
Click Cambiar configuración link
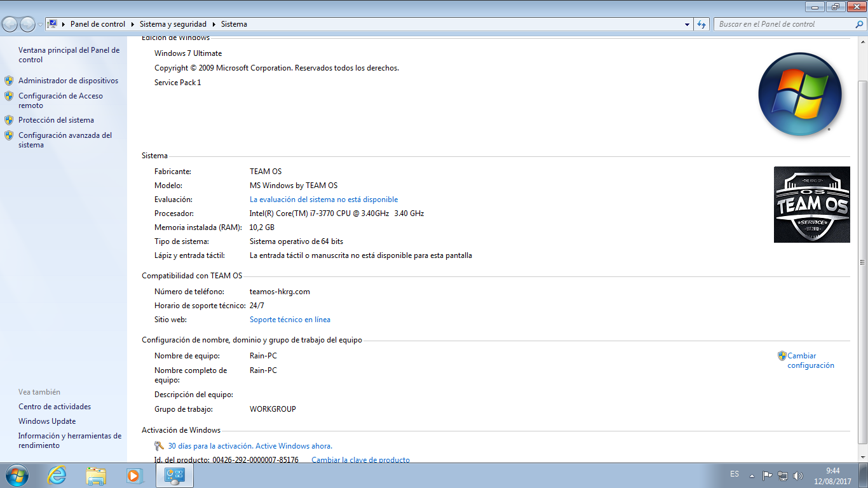811,360
